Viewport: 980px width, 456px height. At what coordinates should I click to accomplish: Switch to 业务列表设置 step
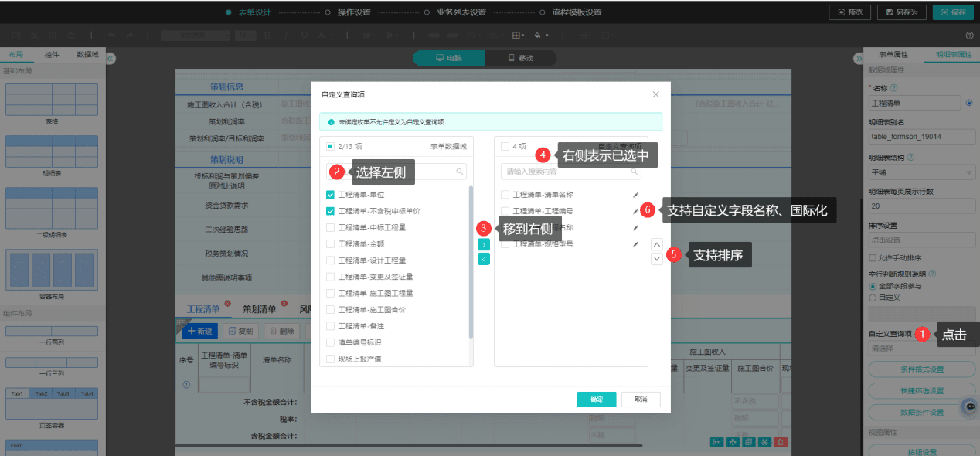coord(461,12)
